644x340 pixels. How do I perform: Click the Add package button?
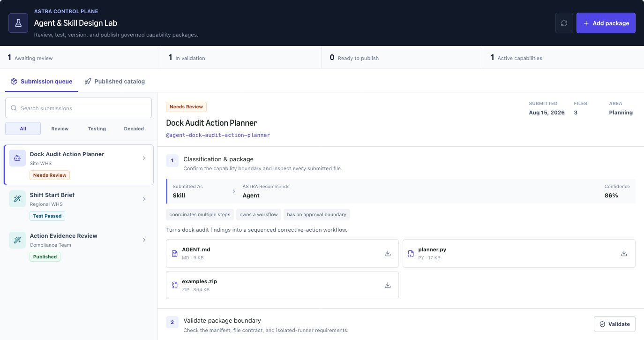[x=606, y=23]
